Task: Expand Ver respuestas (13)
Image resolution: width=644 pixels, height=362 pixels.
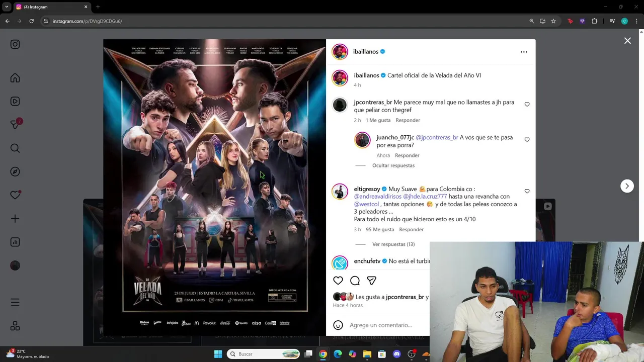Action: (x=393, y=244)
